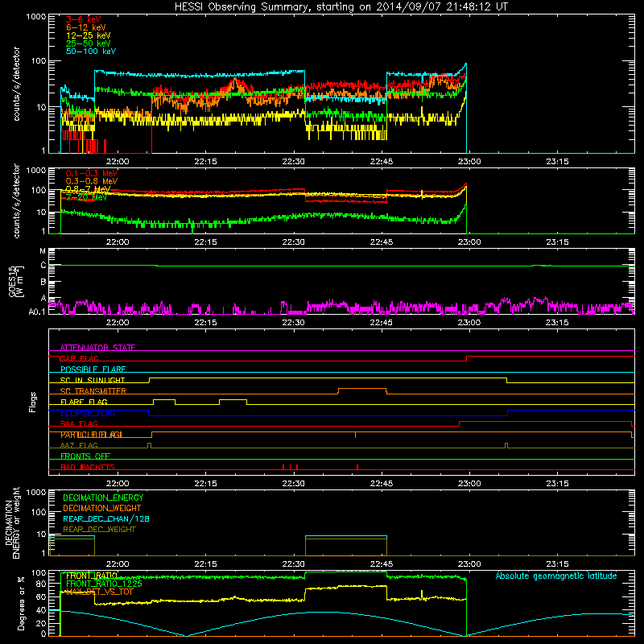Screen dimensions: 644x644
Task: Click the 'GOES15' vertical axis label
Action: coord(12,281)
